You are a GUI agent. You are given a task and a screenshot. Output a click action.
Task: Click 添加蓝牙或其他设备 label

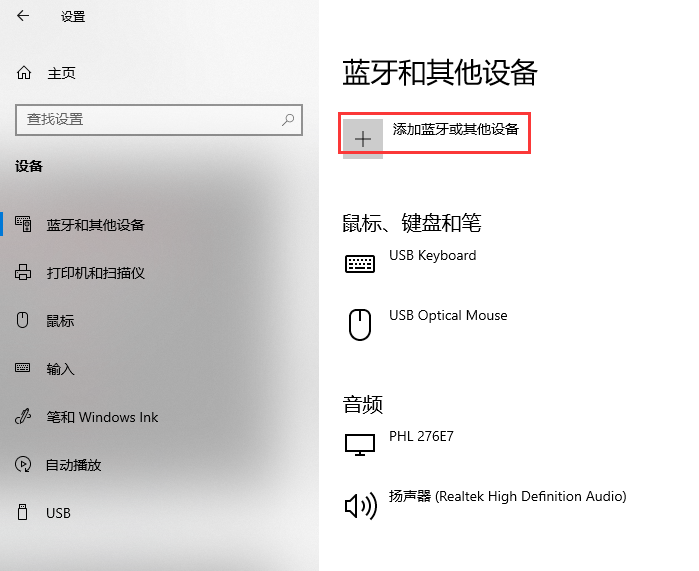pyautogui.click(x=455, y=130)
